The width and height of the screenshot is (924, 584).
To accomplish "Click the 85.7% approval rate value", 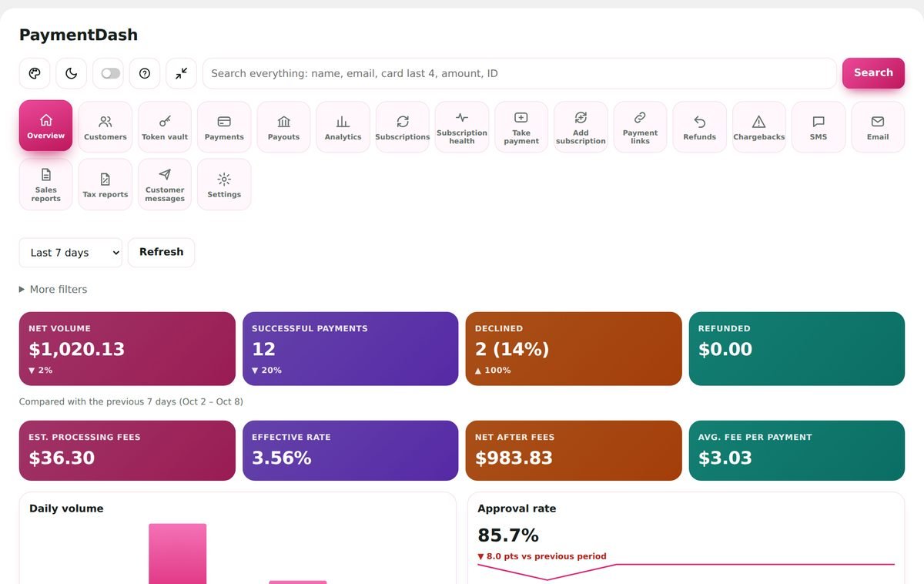I will (508, 535).
